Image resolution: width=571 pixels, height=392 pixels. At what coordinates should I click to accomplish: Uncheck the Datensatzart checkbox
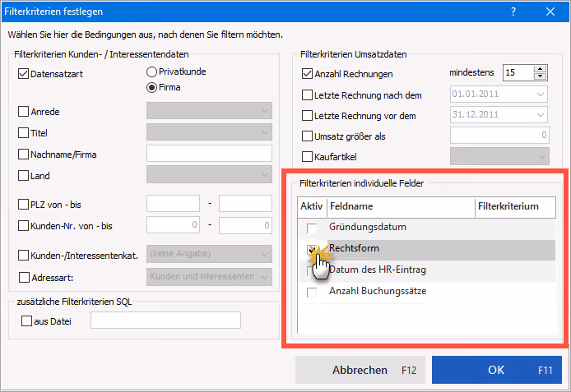click(x=23, y=74)
